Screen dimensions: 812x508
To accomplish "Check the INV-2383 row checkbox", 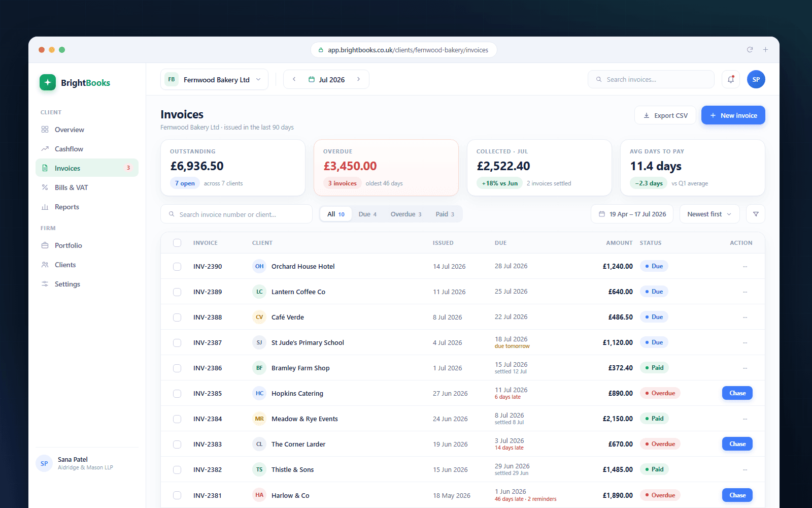I will (x=177, y=444).
